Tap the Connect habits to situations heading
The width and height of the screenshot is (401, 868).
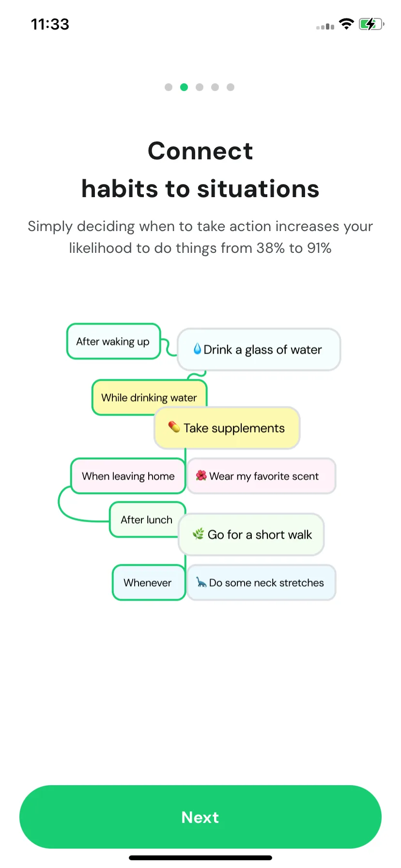click(x=200, y=170)
